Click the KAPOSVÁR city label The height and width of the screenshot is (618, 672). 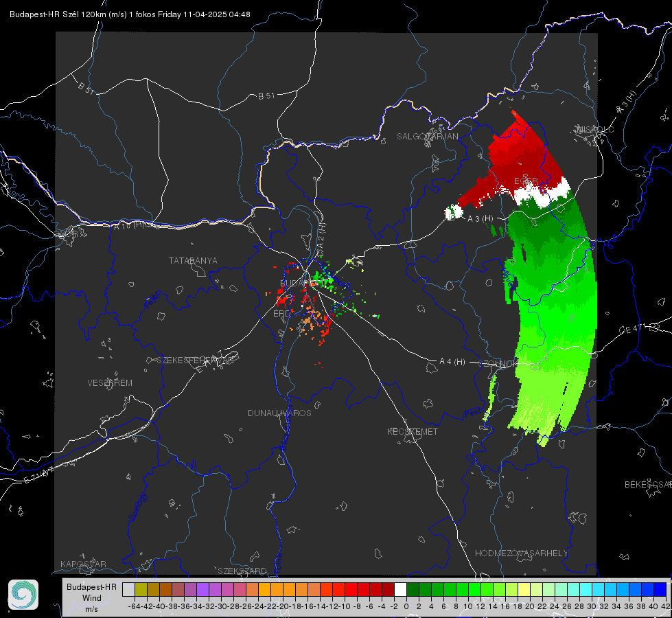[x=83, y=564]
